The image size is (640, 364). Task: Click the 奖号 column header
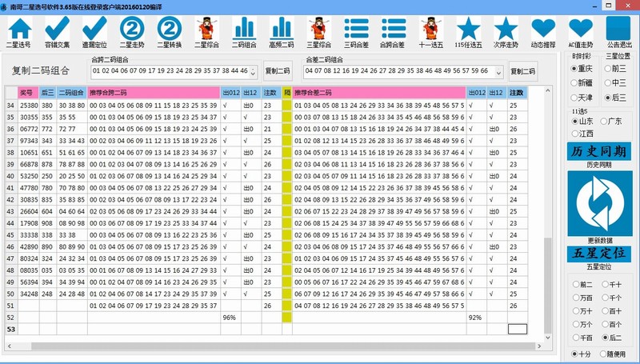pos(28,94)
